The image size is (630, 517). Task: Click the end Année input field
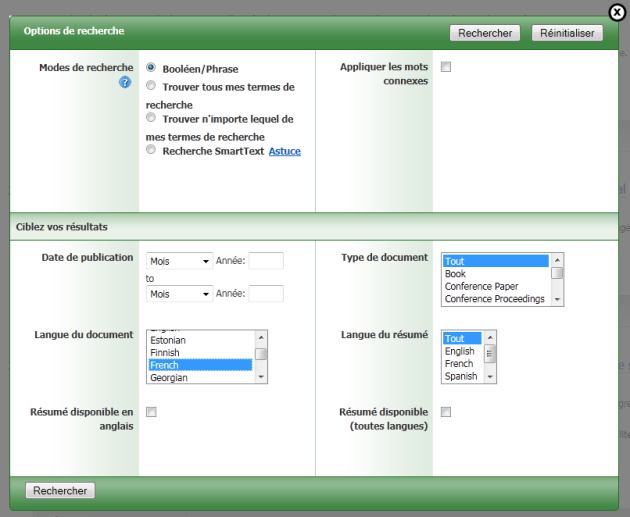click(266, 294)
